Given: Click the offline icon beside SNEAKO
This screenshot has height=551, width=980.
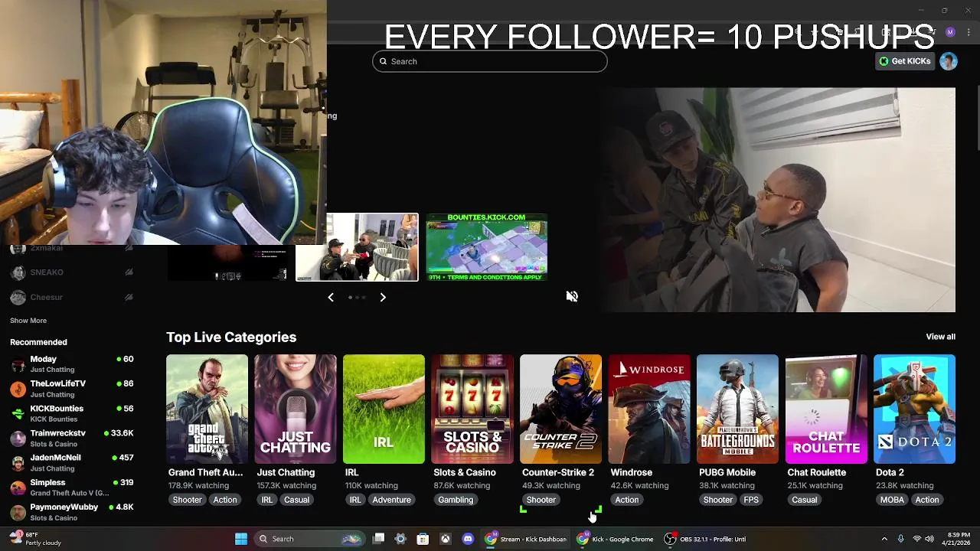Looking at the screenshot, I should (129, 272).
